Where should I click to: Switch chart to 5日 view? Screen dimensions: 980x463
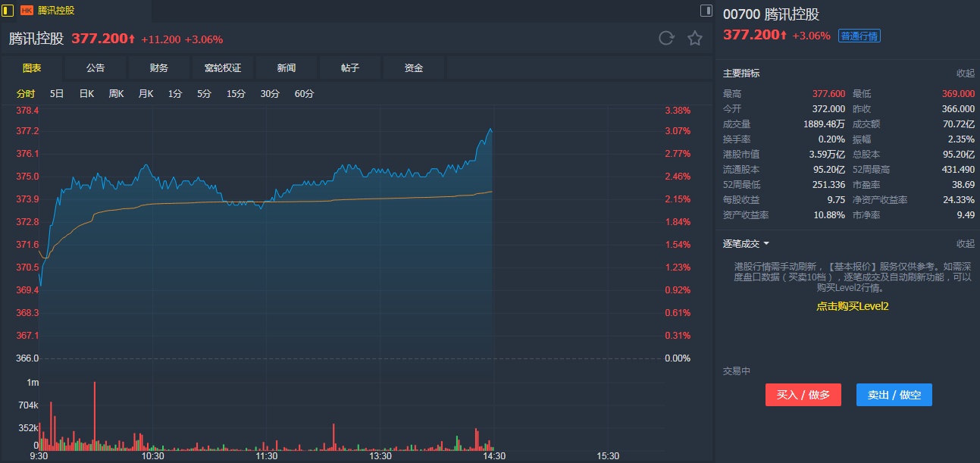(57, 94)
